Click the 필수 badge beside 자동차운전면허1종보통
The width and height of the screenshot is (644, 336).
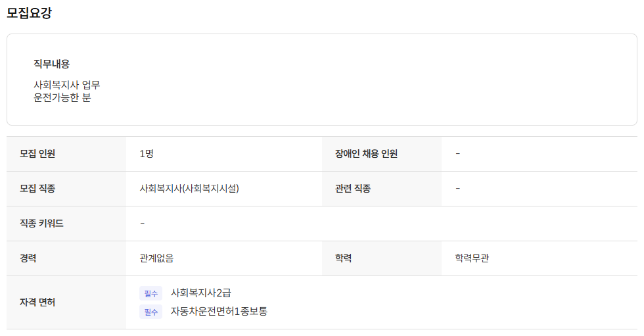click(150, 312)
